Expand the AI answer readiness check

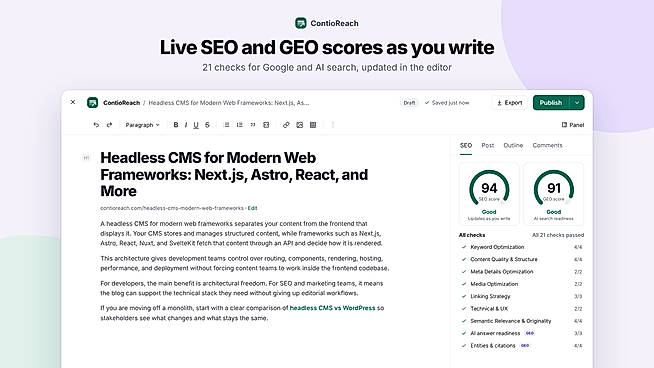pyautogui.click(x=521, y=333)
